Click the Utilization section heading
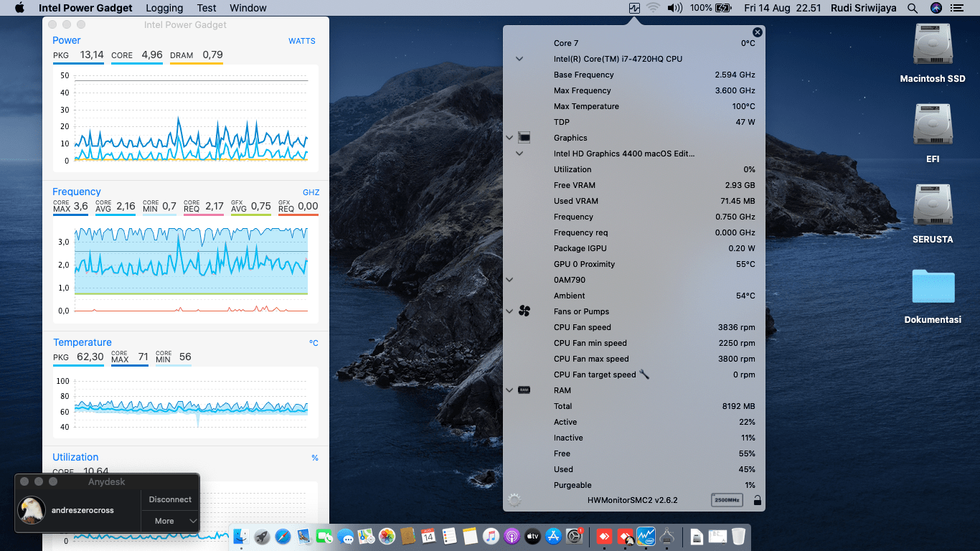Image resolution: width=980 pixels, height=551 pixels. click(x=75, y=457)
